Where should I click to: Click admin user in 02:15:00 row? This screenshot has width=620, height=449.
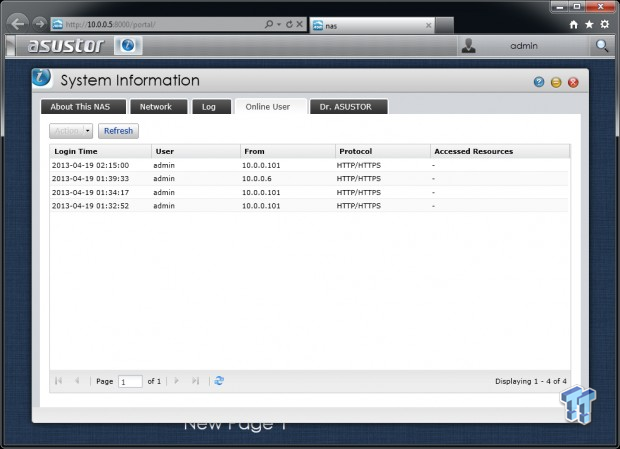click(164, 165)
